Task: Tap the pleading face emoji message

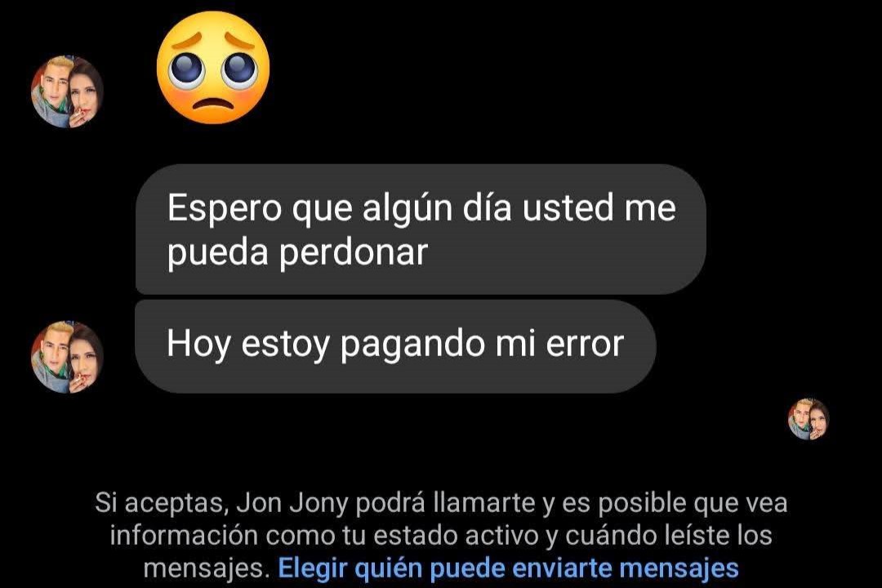Action: (x=212, y=68)
